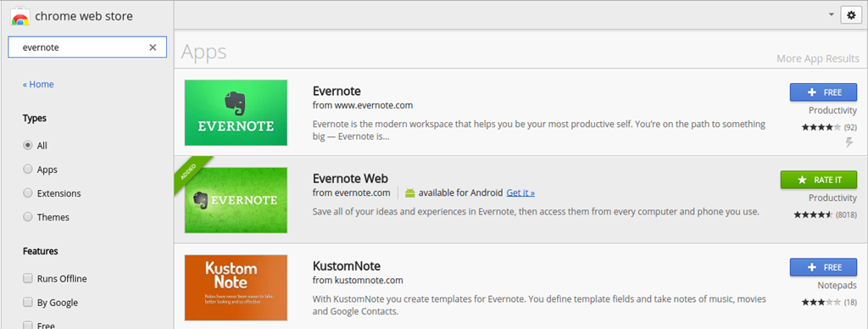Open the Evernote title
868x329 pixels.
[337, 91]
